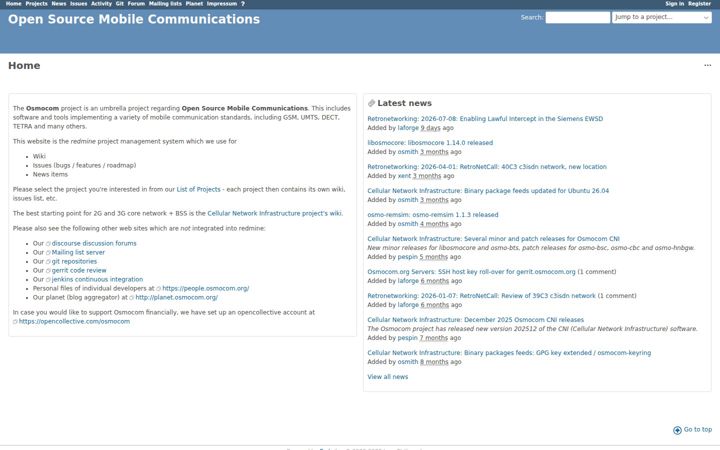Click the Search input field
Screen dimensions: 720x450
coord(578,17)
